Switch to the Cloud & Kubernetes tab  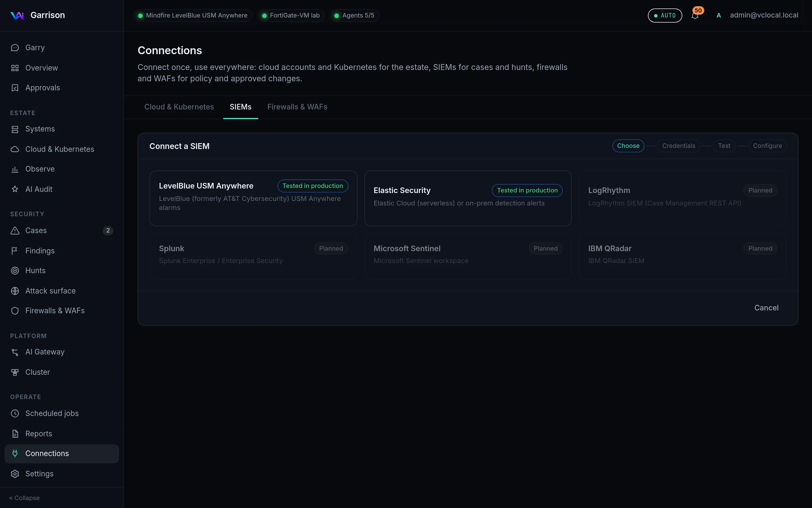click(179, 107)
